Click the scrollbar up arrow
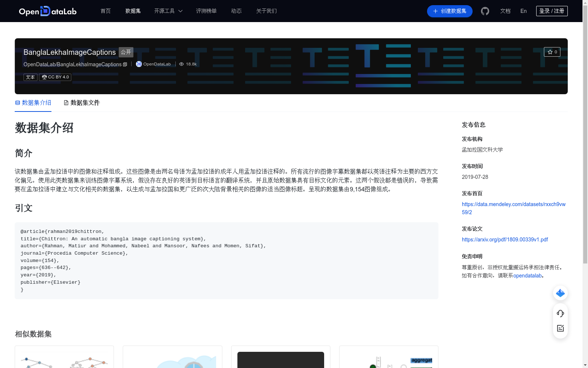 point(585,3)
